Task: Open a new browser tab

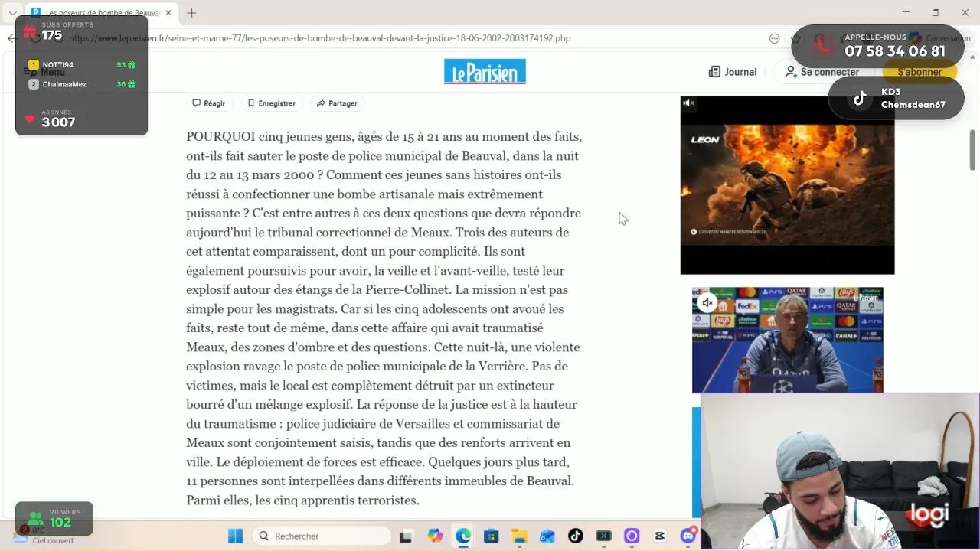Action: point(191,13)
